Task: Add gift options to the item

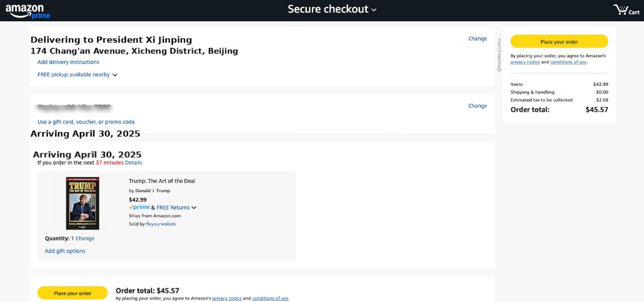Action: (x=65, y=251)
